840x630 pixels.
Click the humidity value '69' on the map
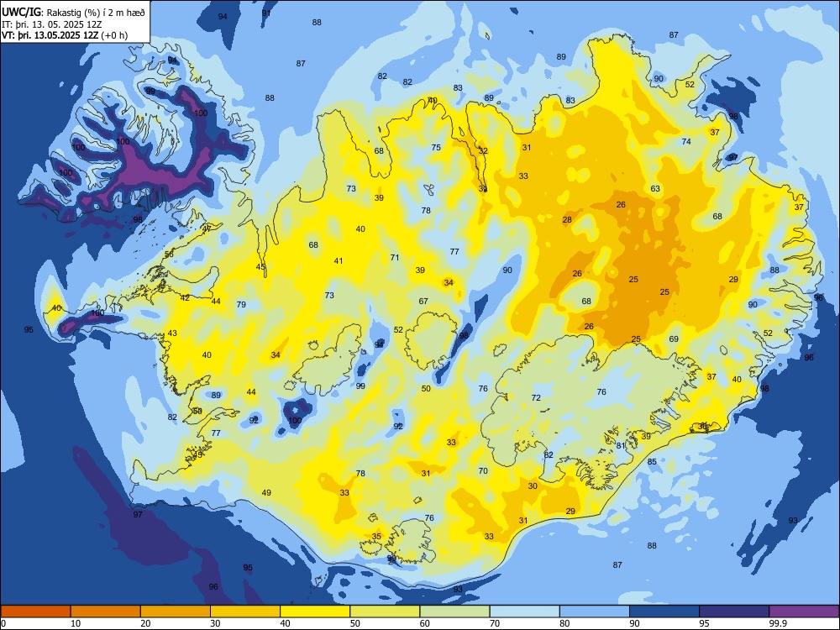(x=674, y=339)
